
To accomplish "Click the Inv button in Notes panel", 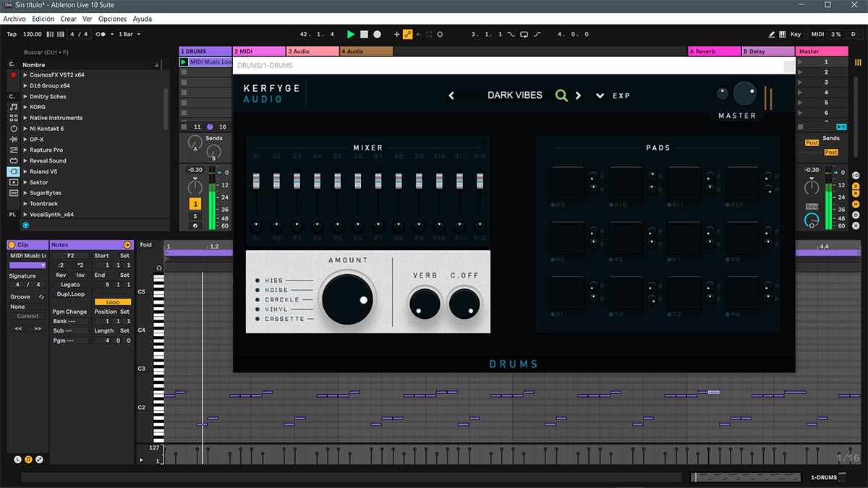I will [80, 275].
